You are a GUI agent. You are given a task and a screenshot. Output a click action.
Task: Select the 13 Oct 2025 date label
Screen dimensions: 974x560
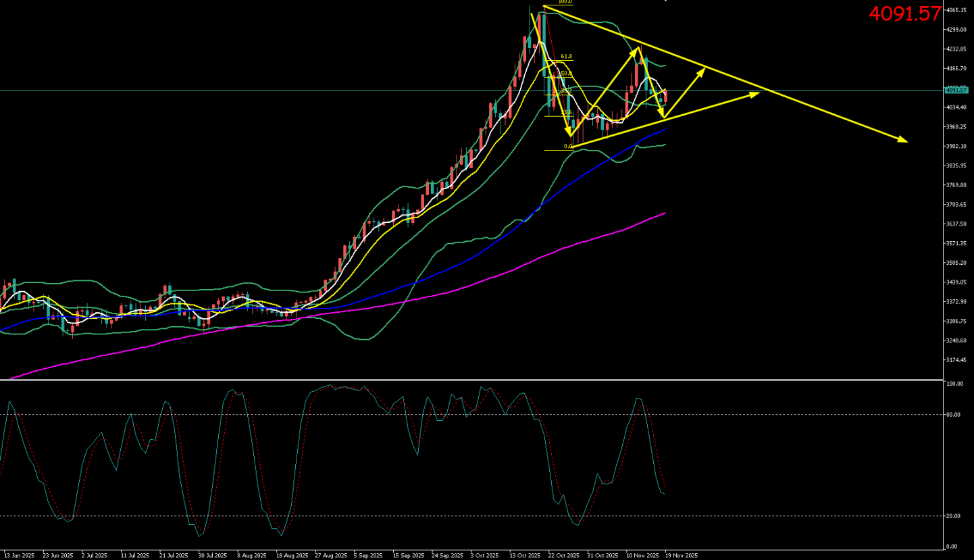tap(524, 555)
